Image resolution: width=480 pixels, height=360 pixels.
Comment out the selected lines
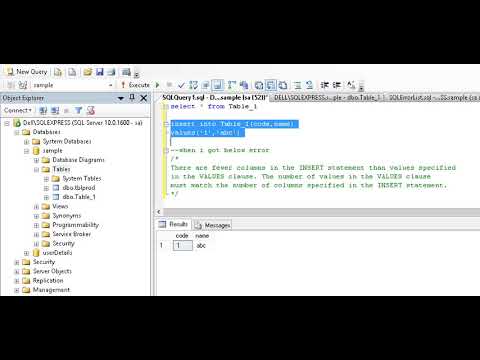tap(298, 85)
